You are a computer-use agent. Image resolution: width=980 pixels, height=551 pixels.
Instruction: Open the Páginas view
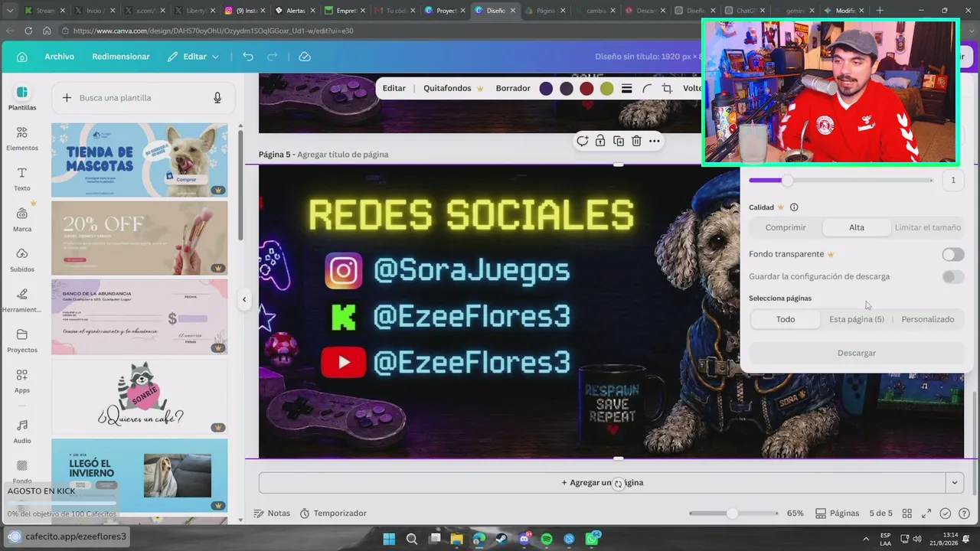point(838,514)
